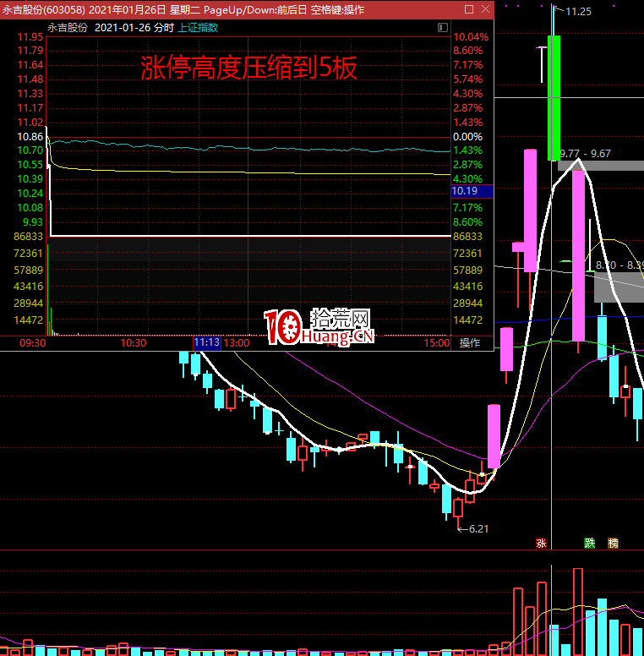Click the 6.21 low price annotation
The height and width of the screenshot is (656, 644).
coord(478,529)
